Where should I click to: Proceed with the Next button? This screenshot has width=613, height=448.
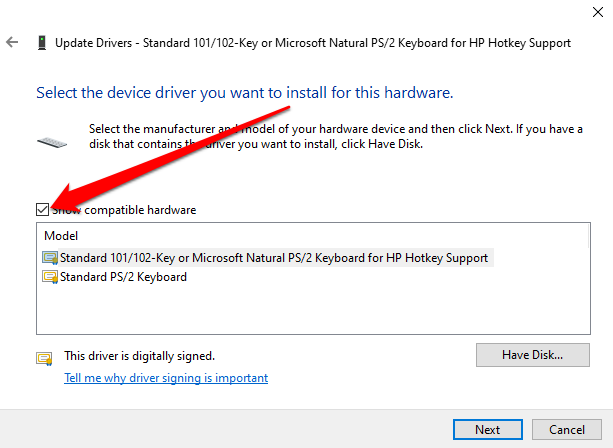tap(488, 429)
